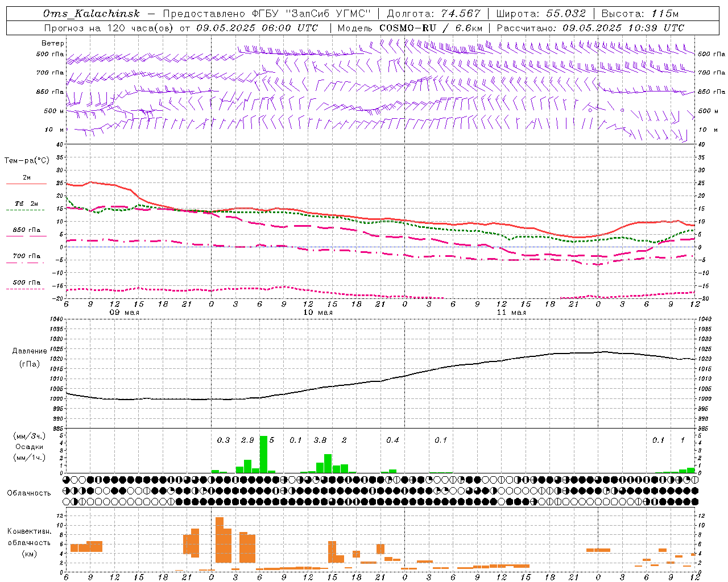Click the tallest orange convective cloud bar

point(220,540)
